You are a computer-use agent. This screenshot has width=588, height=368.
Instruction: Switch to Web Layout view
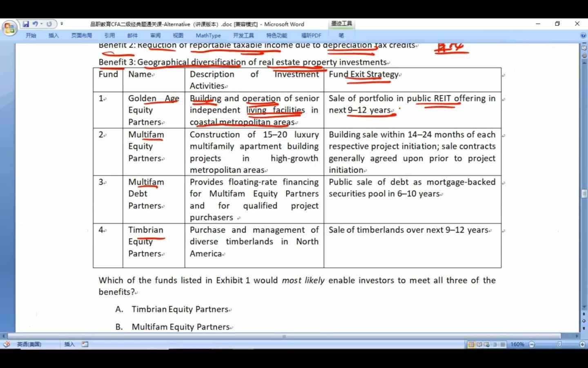click(x=487, y=344)
